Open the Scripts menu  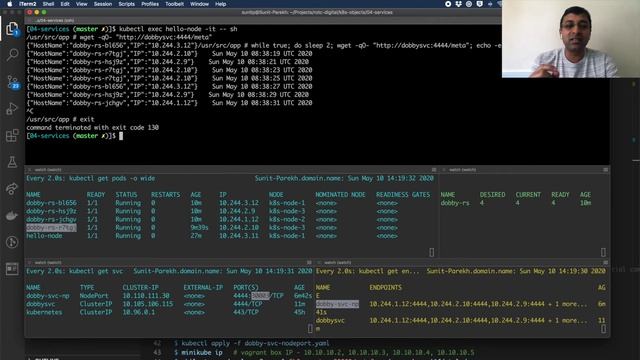coord(127,4)
